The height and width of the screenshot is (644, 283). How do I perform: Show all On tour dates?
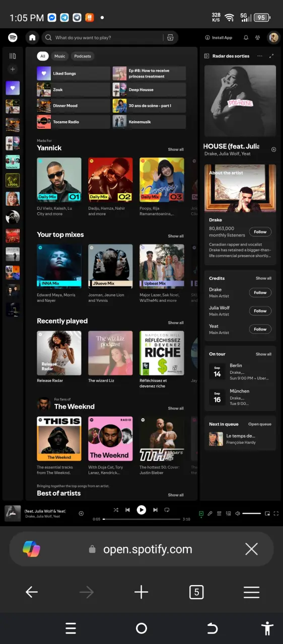point(263,354)
